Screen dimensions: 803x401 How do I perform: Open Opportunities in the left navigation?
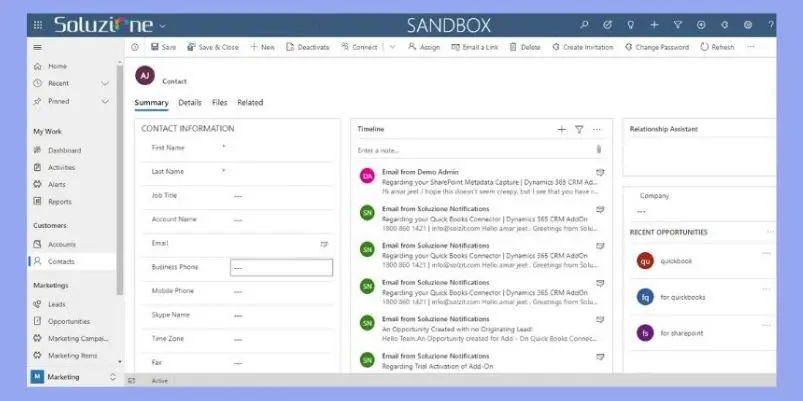69,322
